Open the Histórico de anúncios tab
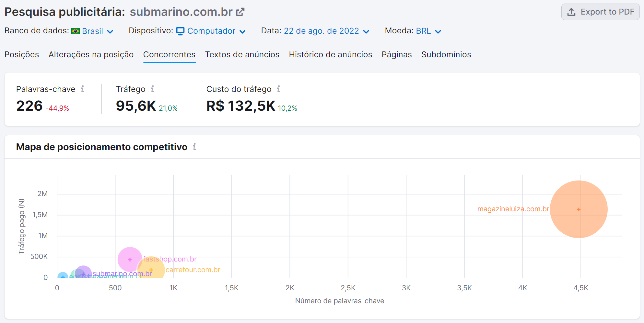The width and height of the screenshot is (644, 323). tap(330, 54)
